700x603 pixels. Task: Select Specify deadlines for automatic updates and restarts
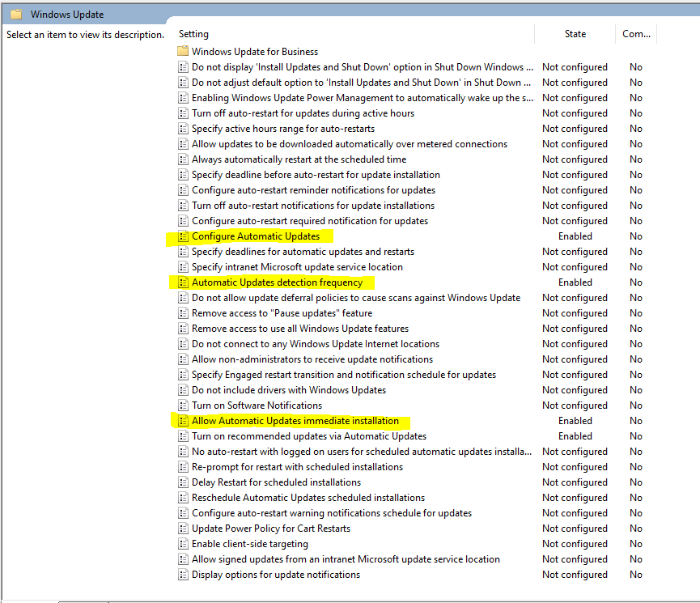pyautogui.click(x=303, y=252)
